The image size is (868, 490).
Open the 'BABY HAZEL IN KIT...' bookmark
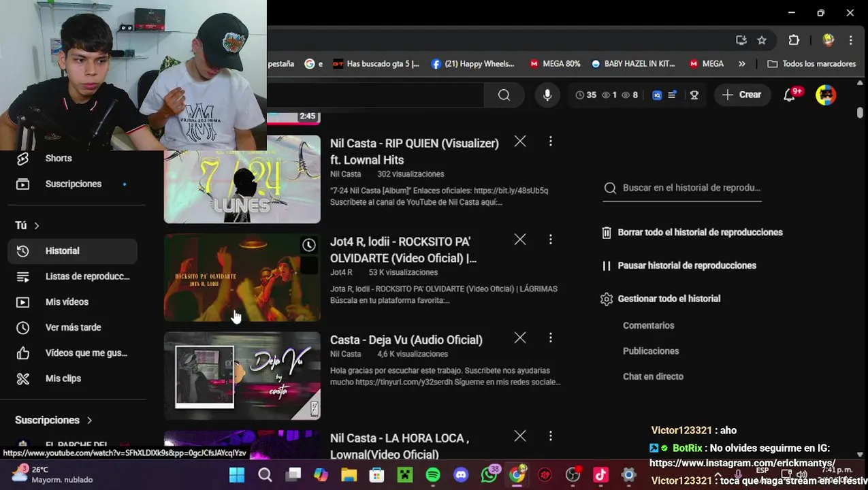click(633, 63)
